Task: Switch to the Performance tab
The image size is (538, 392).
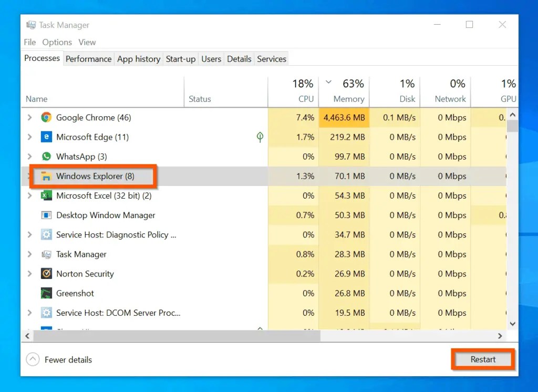Action: coord(88,58)
